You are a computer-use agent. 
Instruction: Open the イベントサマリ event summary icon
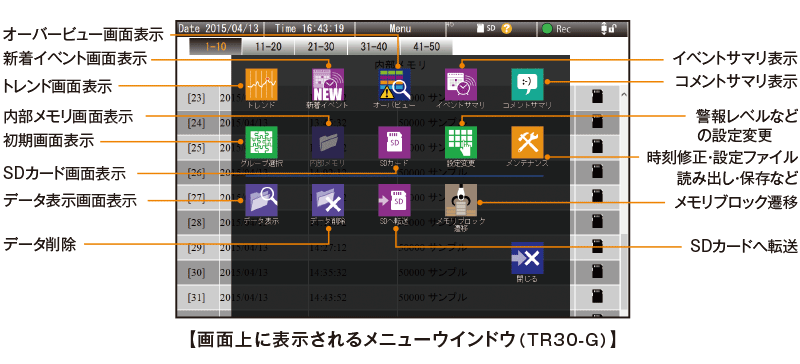point(461,84)
